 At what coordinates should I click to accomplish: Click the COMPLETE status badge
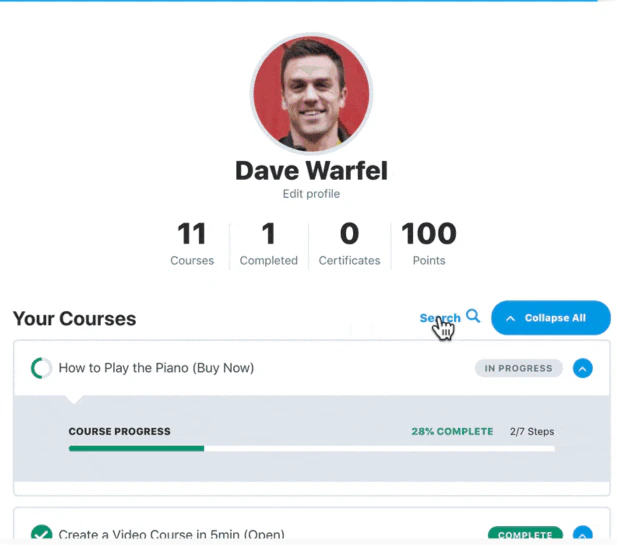[x=525, y=533]
